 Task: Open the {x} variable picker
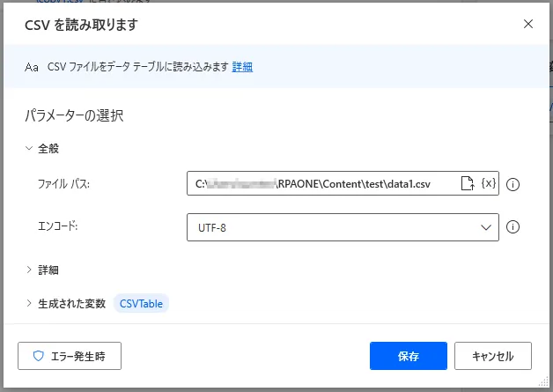click(489, 184)
